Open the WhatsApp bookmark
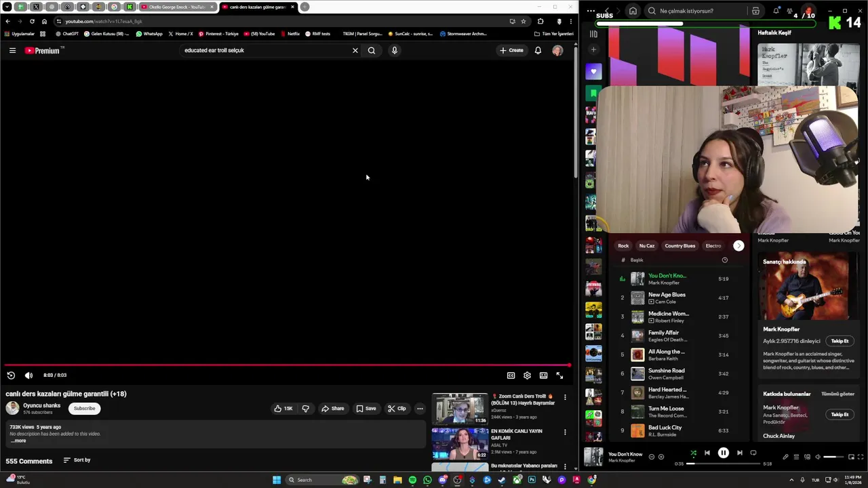Viewport: 868px width, 488px height. tap(149, 34)
